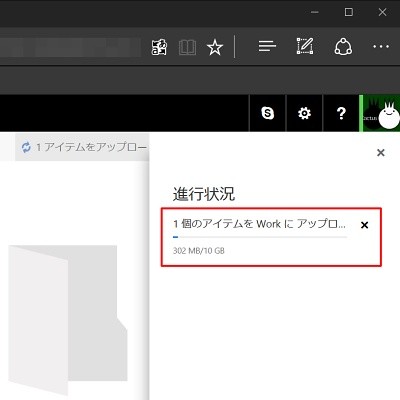The width and height of the screenshot is (400, 400).
Task: Click the 302 MB/10 GB size text
Action: (199, 251)
